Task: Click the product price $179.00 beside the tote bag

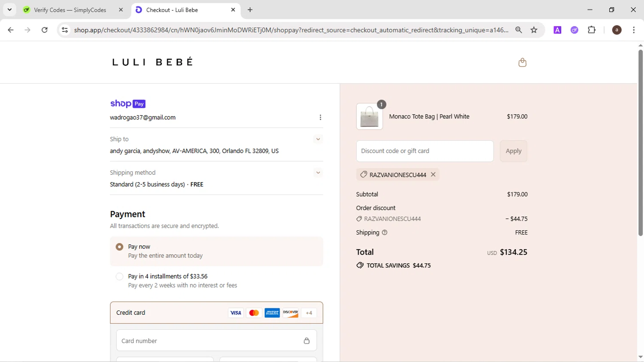Action: tap(517, 116)
